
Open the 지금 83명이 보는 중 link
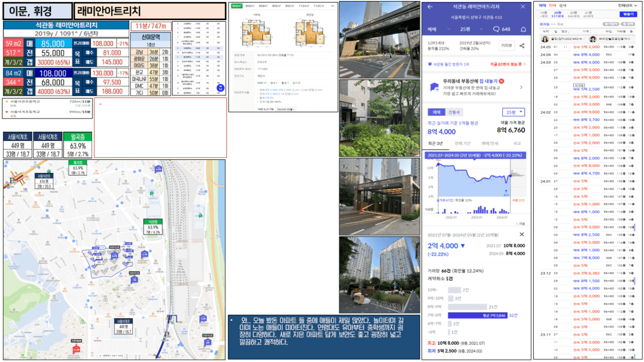(x=508, y=64)
